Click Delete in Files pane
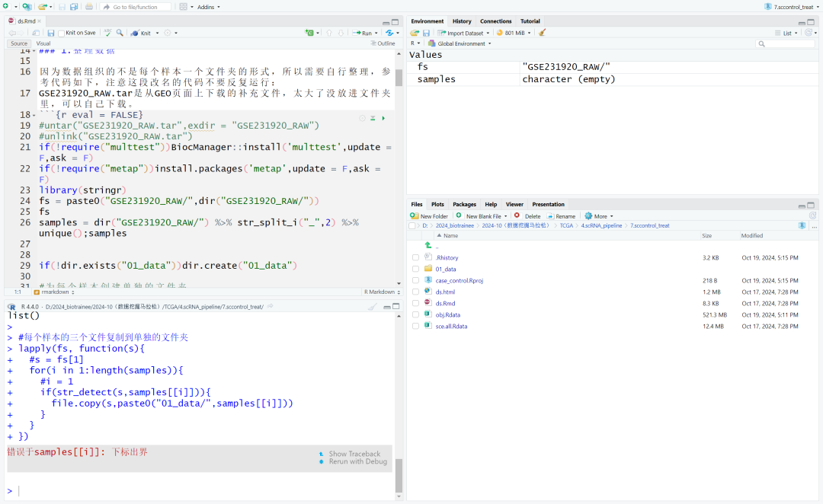The height and width of the screenshot is (504, 823). (x=527, y=216)
